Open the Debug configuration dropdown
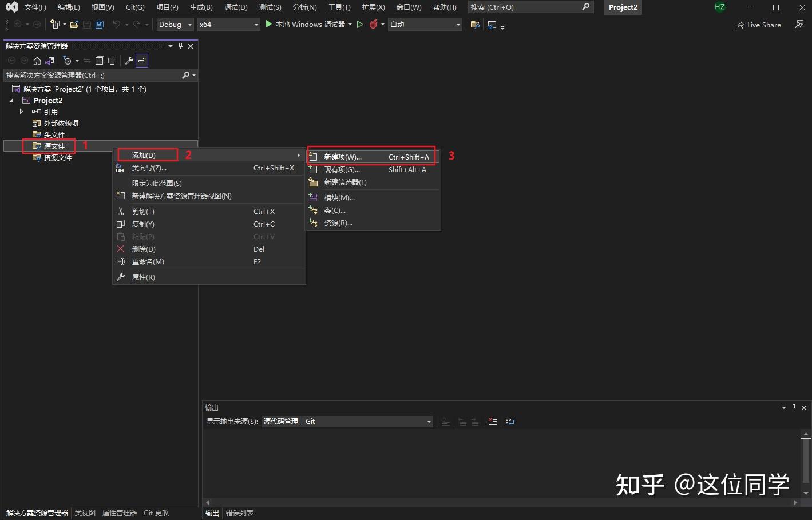The image size is (812, 520). click(x=175, y=25)
